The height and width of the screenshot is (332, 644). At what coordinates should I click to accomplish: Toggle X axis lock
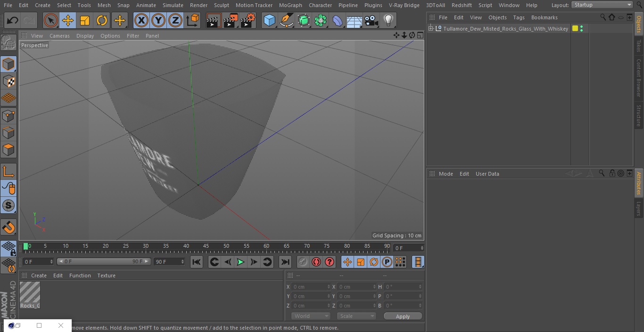[141, 21]
